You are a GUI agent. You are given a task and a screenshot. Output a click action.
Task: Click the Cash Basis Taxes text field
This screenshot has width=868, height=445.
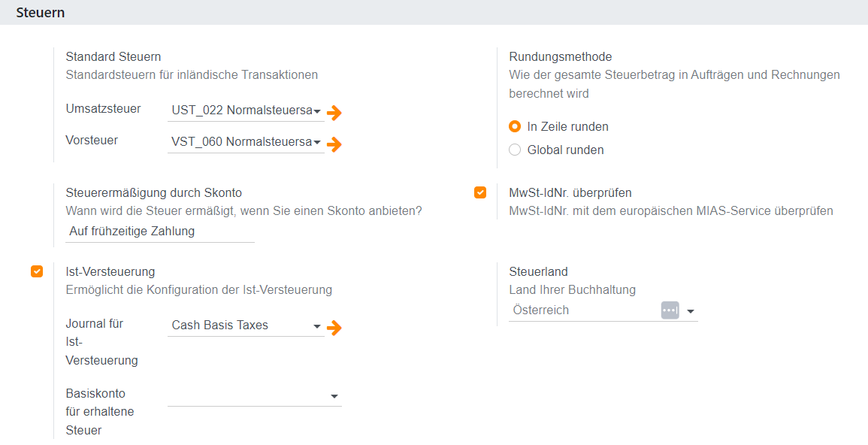click(x=237, y=325)
